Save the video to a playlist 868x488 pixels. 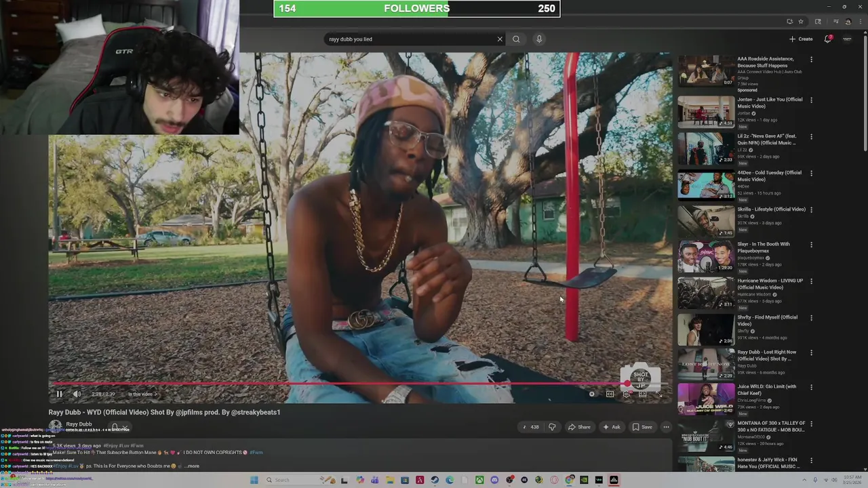coord(642,427)
